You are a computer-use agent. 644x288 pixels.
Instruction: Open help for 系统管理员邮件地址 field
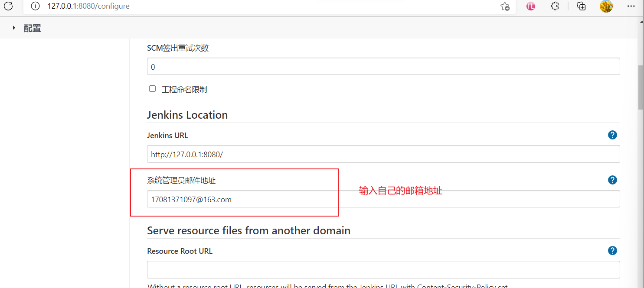point(612,180)
